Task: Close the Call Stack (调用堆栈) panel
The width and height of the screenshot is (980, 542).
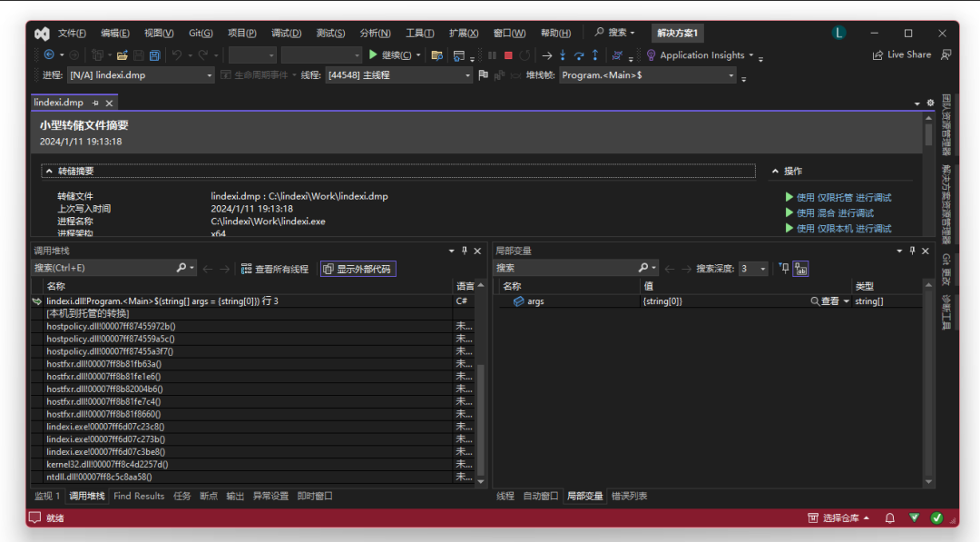Action: coord(477,251)
